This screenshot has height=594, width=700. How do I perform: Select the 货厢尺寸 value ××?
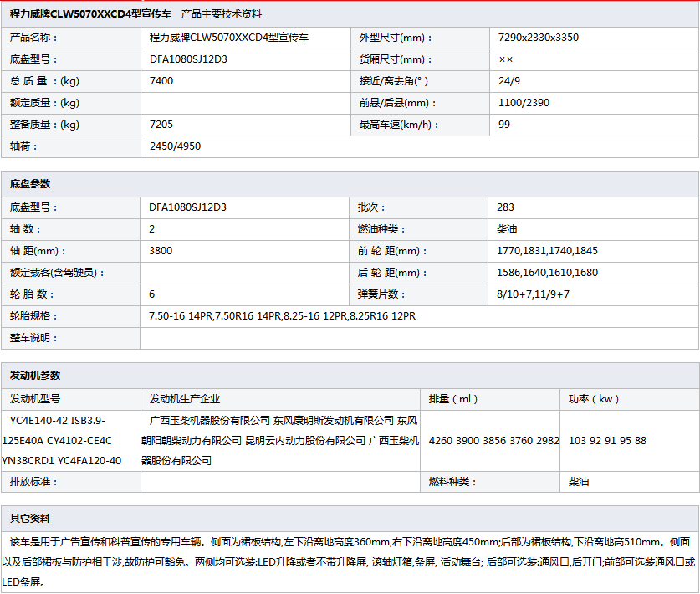[x=505, y=59]
